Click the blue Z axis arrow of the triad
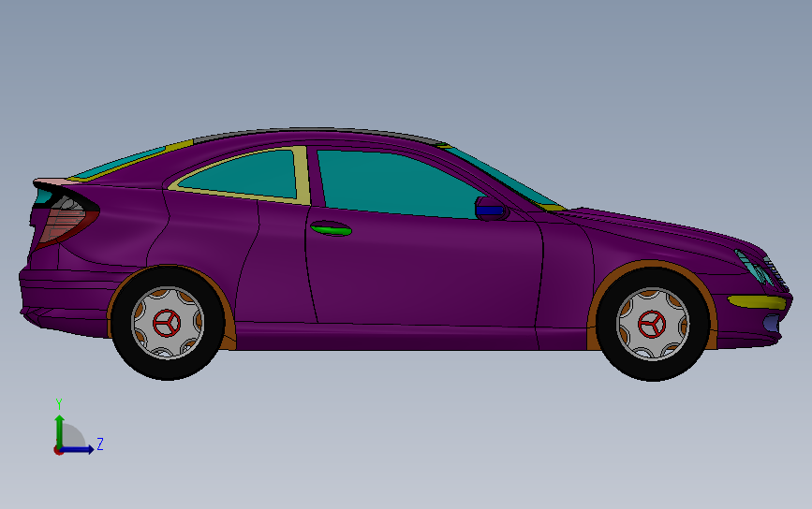This screenshot has height=509, width=812. [x=78, y=449]
